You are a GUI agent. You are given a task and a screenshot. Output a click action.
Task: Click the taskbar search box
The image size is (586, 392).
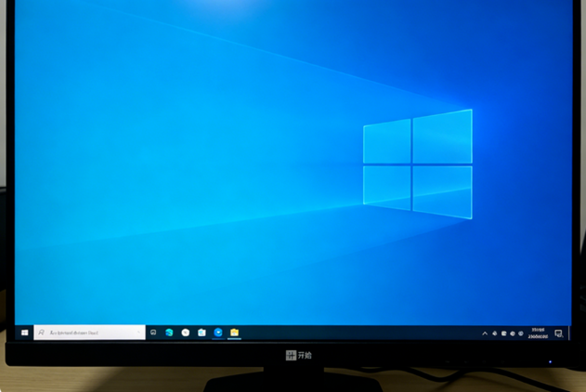click(x=90, y=333)
